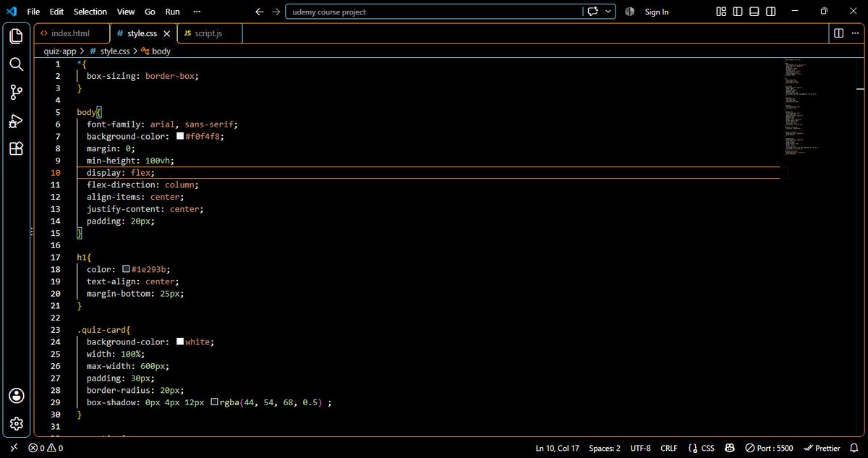Click the Sign In button
Screen dimensions: 868x458
click(x=657, y=12)
